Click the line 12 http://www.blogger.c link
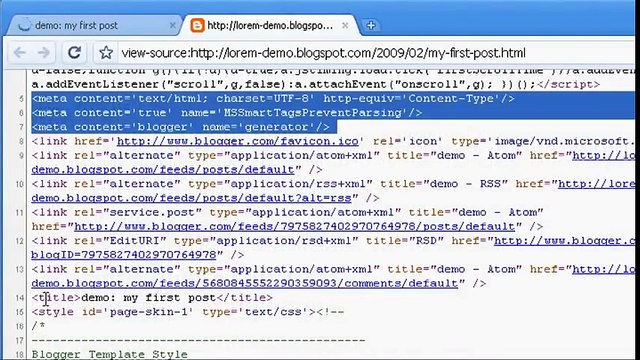The image size is (640, 360). (x=564, y=241)
